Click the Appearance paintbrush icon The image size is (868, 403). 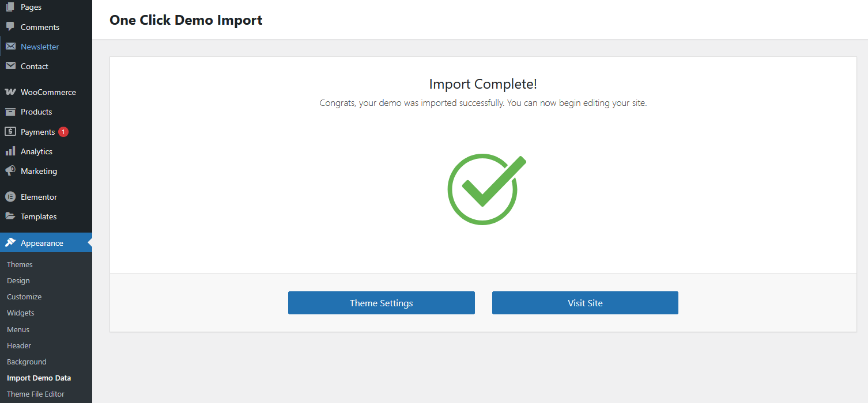click(10, 243)
